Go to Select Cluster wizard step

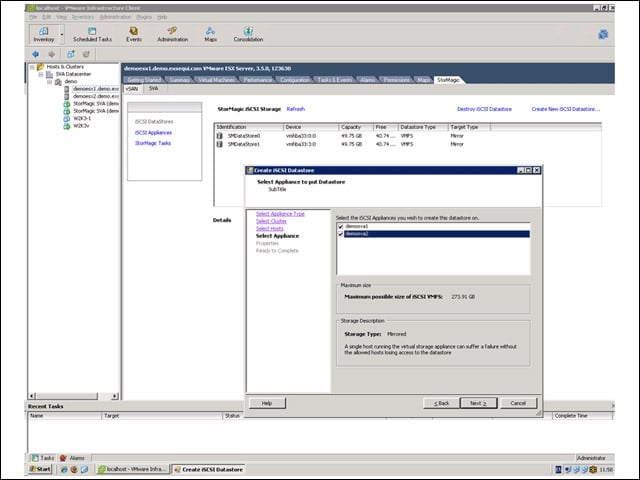[271, 221]
